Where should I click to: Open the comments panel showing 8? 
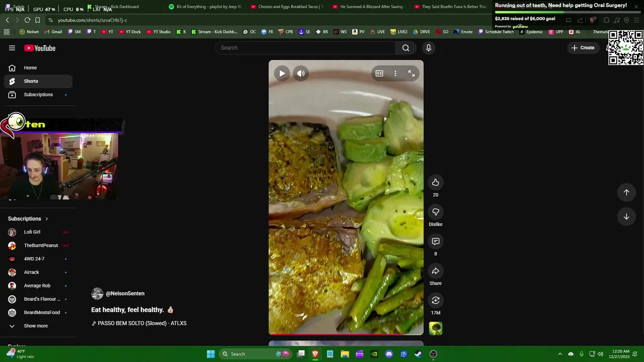tap(436, 242)
